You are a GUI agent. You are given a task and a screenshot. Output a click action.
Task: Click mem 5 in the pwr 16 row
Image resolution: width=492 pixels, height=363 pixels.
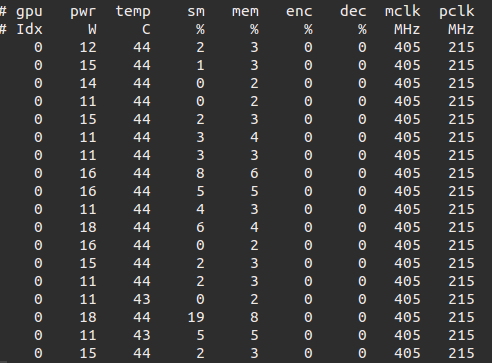[254, 191]
